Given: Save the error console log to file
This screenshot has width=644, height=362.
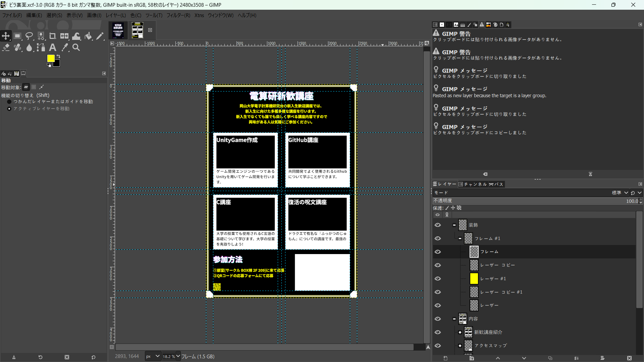Looking at the screenshot, I should click(590, 174).
